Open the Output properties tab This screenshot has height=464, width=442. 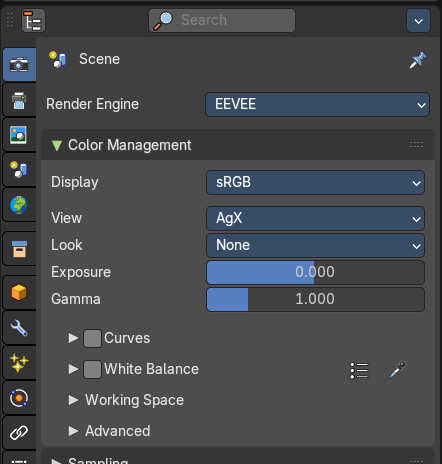(19, 100)
